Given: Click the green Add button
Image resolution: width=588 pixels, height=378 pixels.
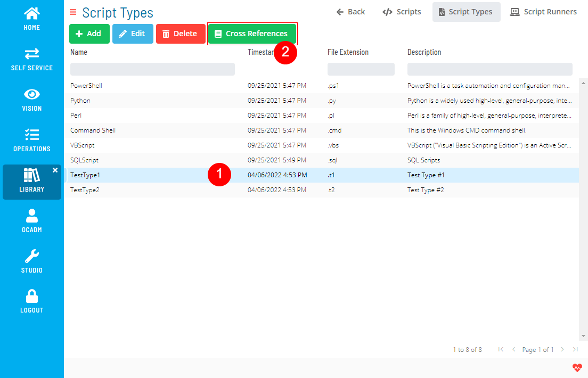Looking at the screenshot, I should tap(89, 34).
